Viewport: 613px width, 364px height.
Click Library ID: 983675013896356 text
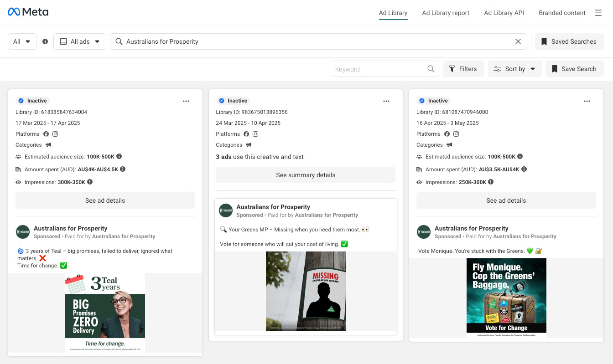click(x=252, y=112)
